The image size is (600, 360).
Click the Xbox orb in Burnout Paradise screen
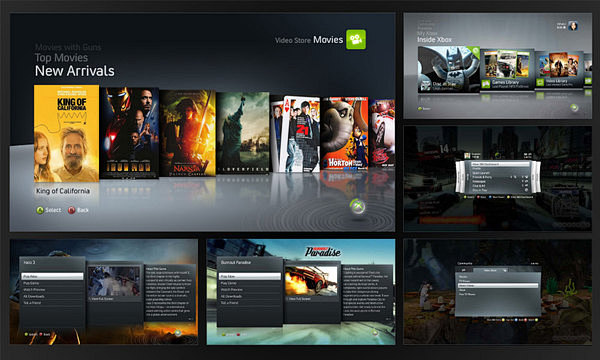375,332
